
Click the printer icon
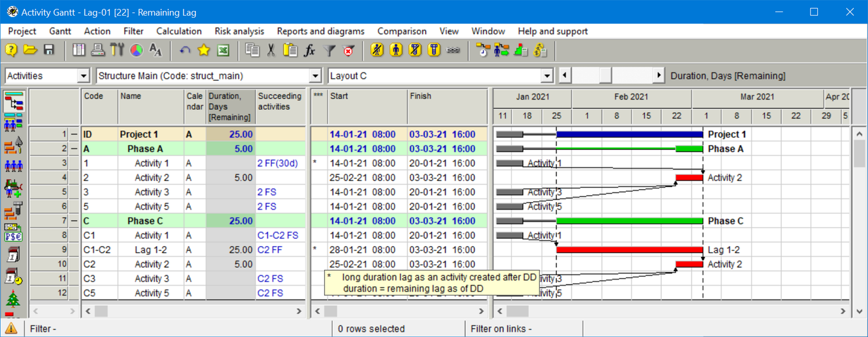pos(98,50)
